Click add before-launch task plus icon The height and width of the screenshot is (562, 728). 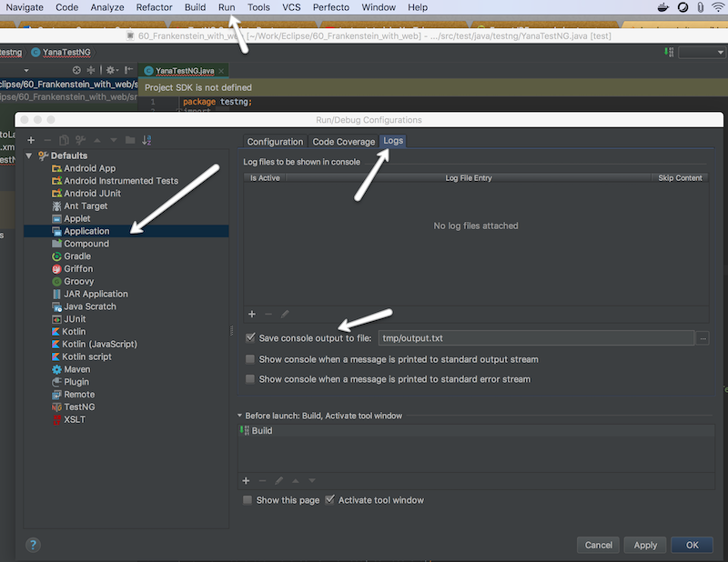click(x=246, y=480)
